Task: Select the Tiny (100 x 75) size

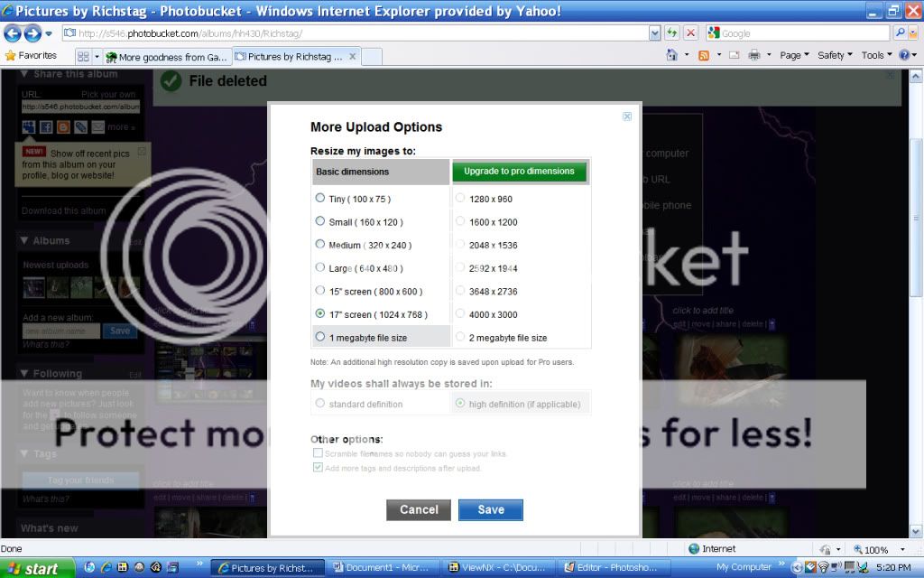Action: point(320,198)
